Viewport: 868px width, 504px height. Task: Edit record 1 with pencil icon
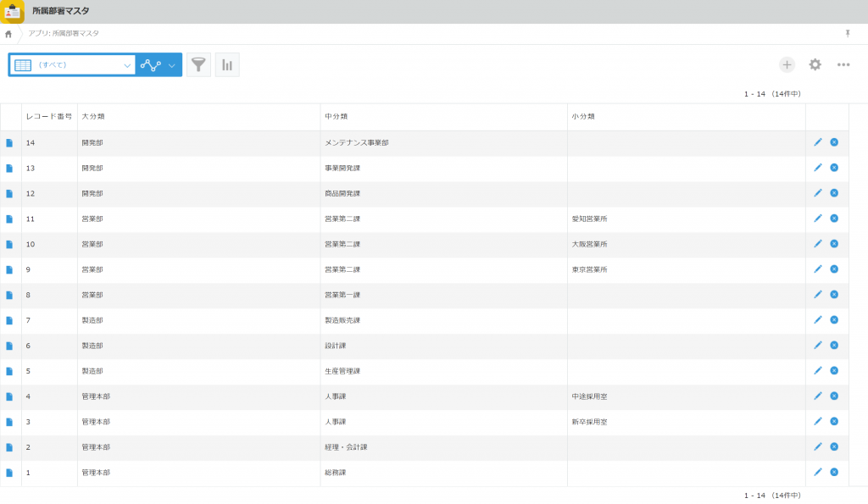pos(818,472)
